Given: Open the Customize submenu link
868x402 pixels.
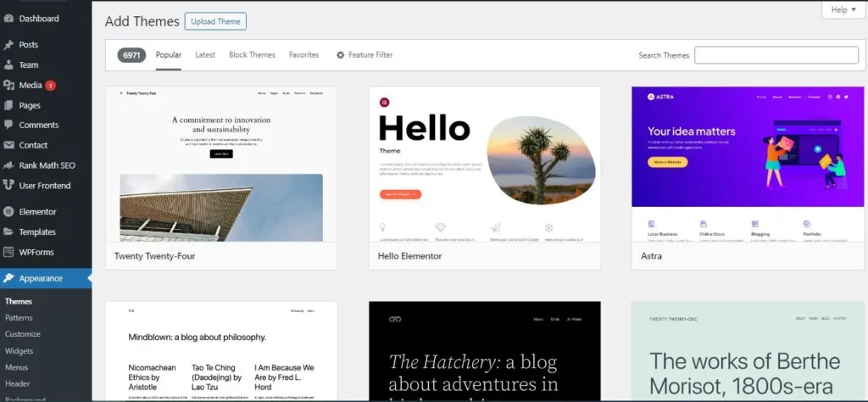Looking at the screenshot, I should tap(23, 334).
